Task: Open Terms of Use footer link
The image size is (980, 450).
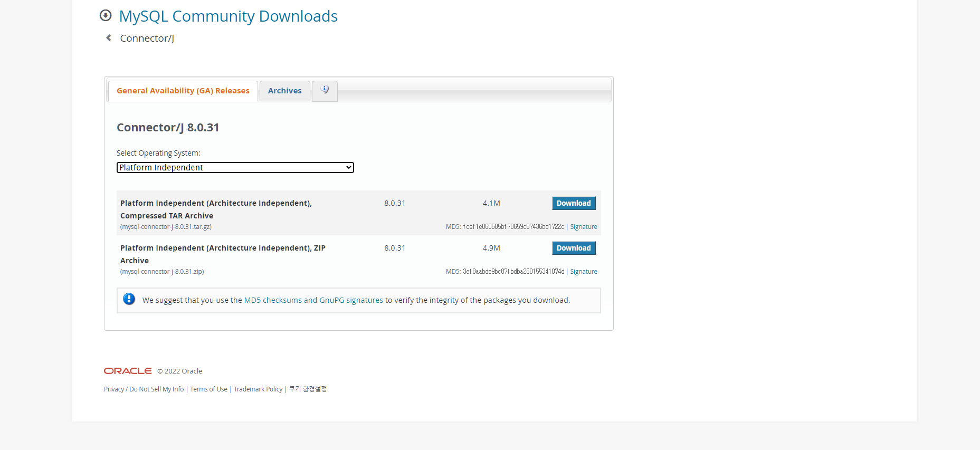Action: coord(208,389)
